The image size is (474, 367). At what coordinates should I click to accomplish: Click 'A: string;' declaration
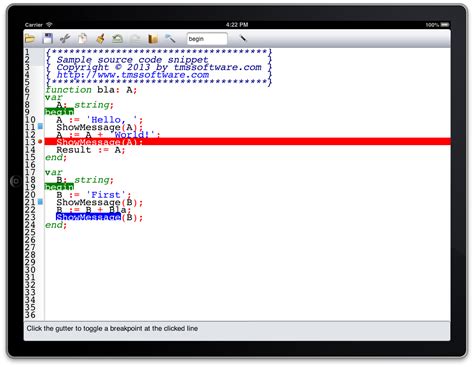(85, 105)
